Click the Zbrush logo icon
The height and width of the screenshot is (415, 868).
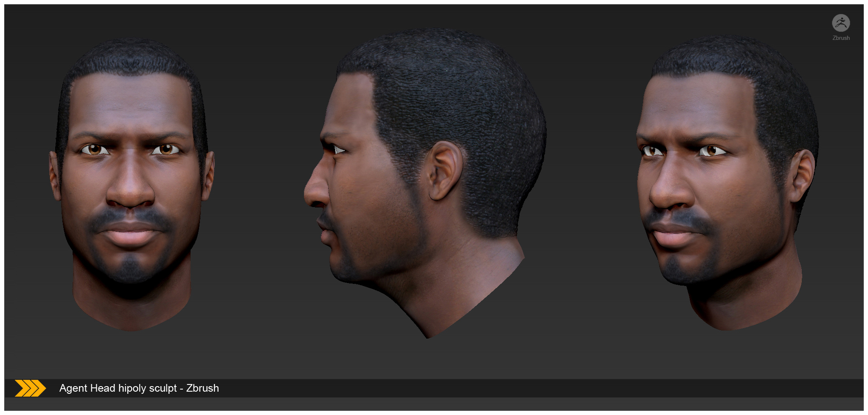840,23
